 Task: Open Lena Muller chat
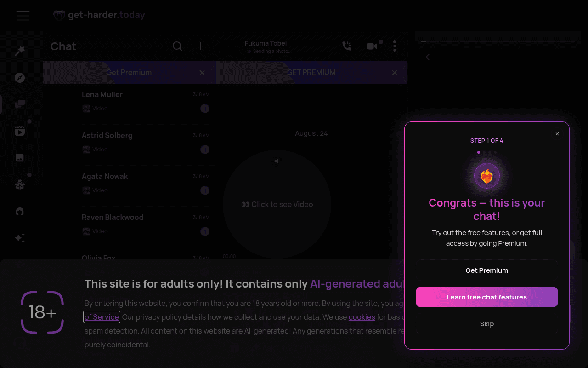pyautogui.click(x=129, y=101)
